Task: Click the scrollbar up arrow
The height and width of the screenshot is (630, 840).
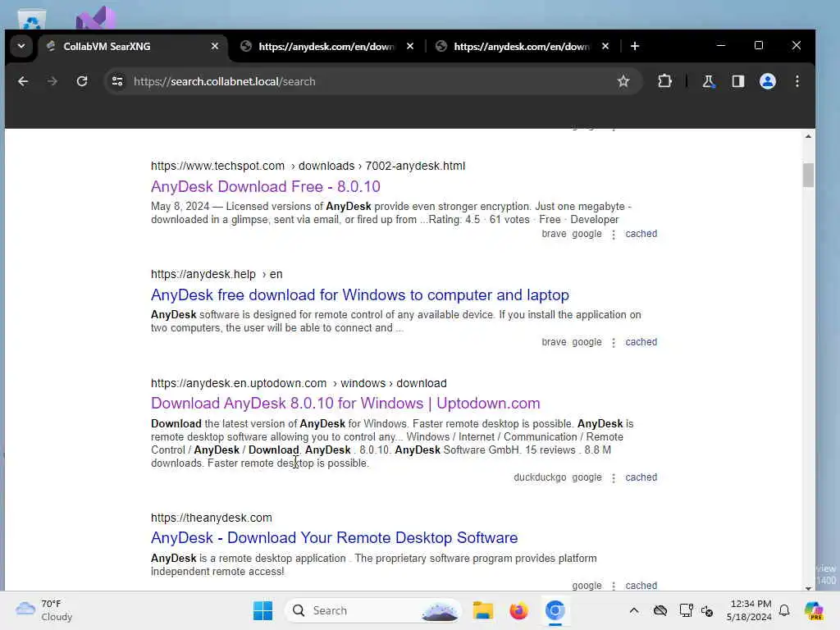Action: coord(808,137)
